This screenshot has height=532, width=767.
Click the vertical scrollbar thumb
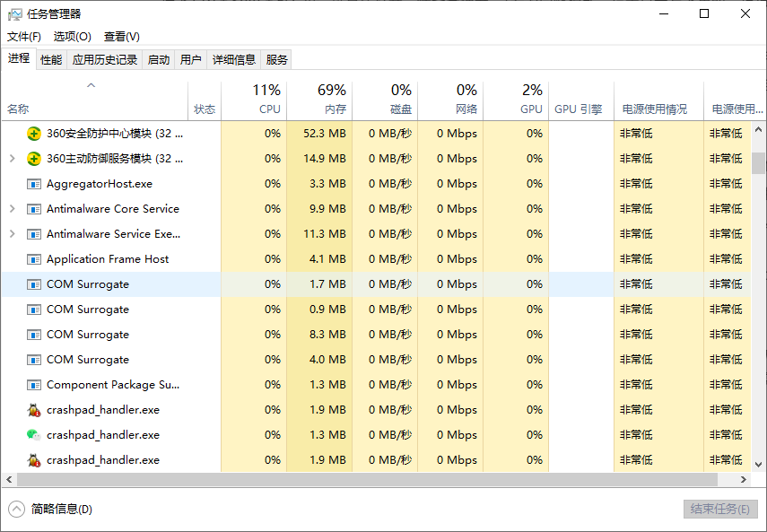coord(758,162)
